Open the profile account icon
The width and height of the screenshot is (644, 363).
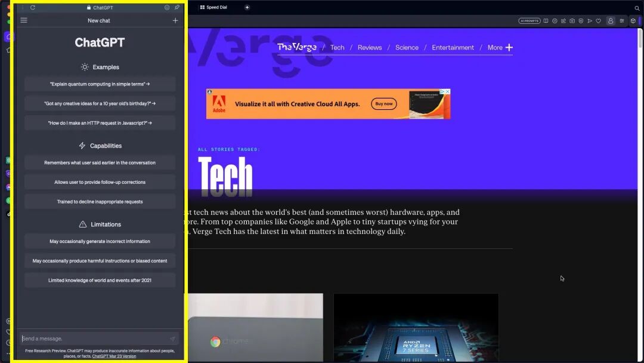point(611,20)
